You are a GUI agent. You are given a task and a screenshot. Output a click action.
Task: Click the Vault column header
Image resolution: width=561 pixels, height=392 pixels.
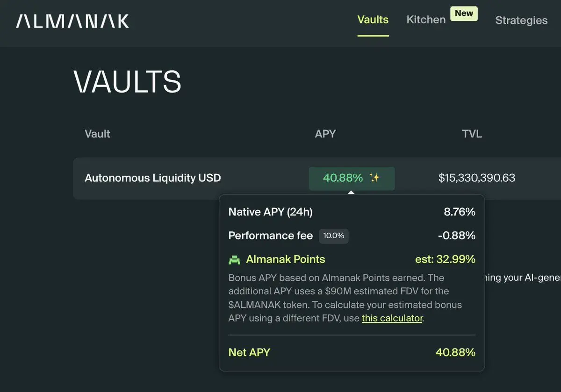(97, 134)
